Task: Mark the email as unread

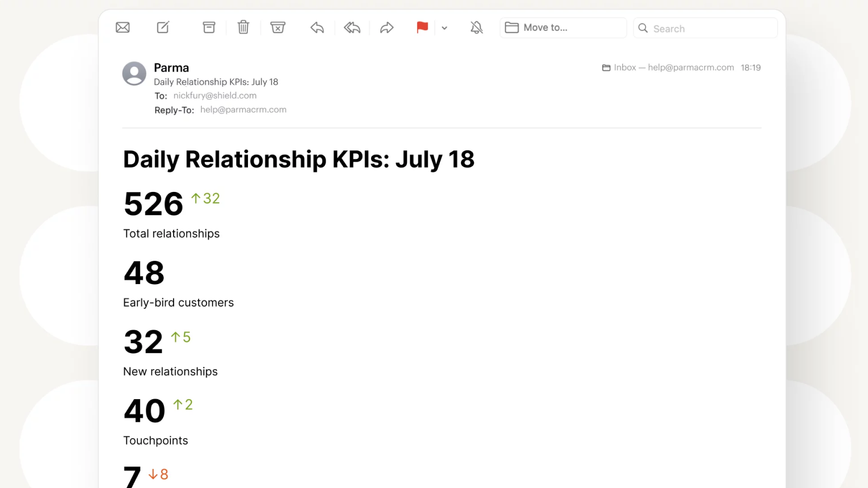Action: pos(122,27)
